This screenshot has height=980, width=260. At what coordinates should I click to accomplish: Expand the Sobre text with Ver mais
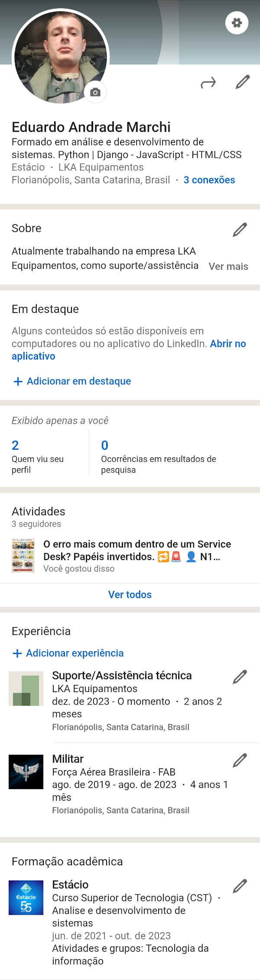coord(228,267)
